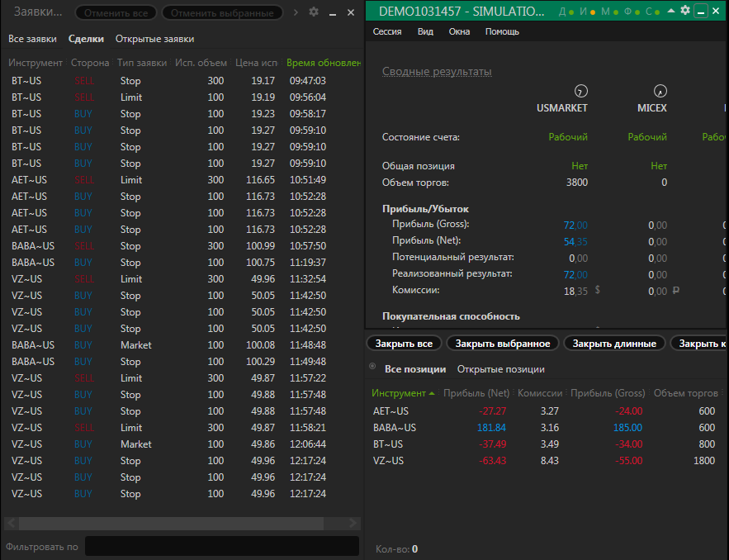Click the gauge icon above USMARKET

pyautogui.click(x=580, y=91)
